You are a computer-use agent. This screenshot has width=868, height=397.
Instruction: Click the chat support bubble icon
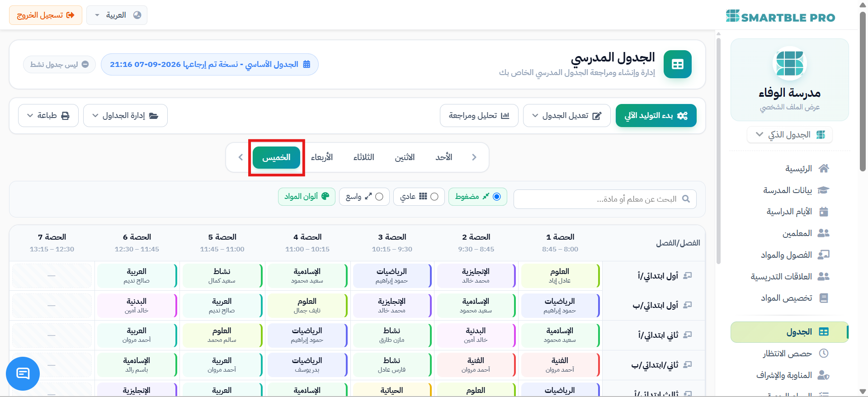pyautogui.click(x=23, y=373)
